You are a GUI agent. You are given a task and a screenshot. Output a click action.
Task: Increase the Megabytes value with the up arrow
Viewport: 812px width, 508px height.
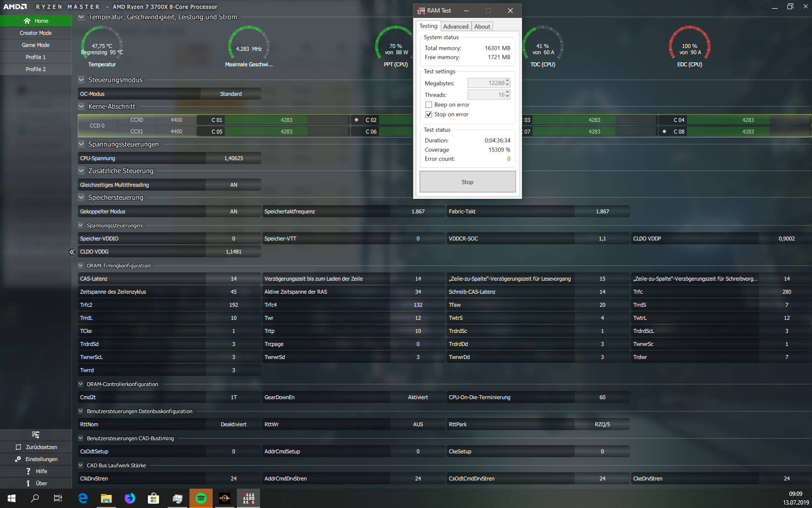[507, 81]
